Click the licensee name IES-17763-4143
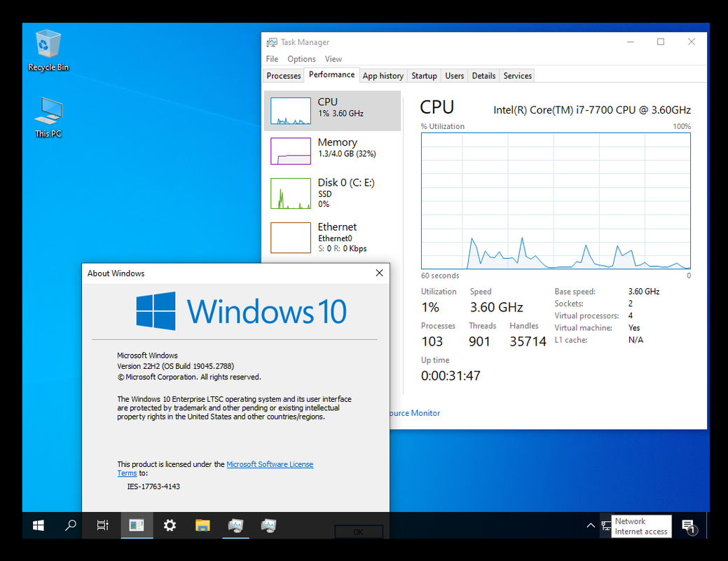The image size is (728, 561). tap(153, 487)
